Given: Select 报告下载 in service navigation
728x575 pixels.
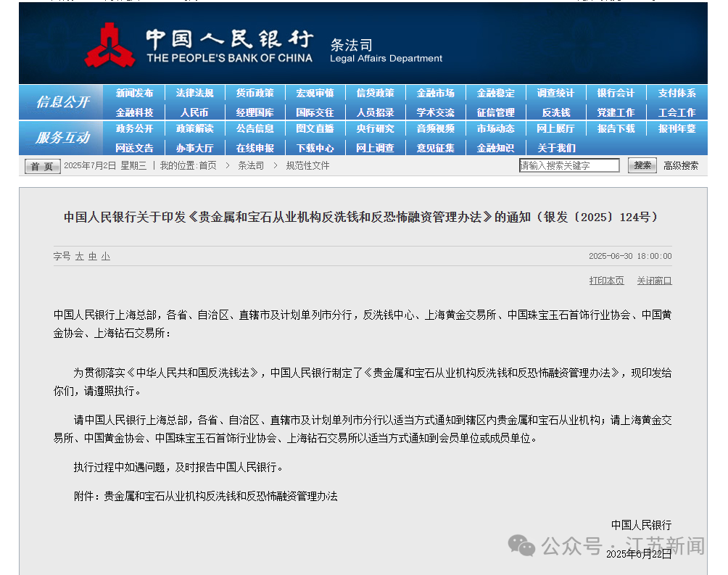Looking at the screenshot, I should 616,128.
